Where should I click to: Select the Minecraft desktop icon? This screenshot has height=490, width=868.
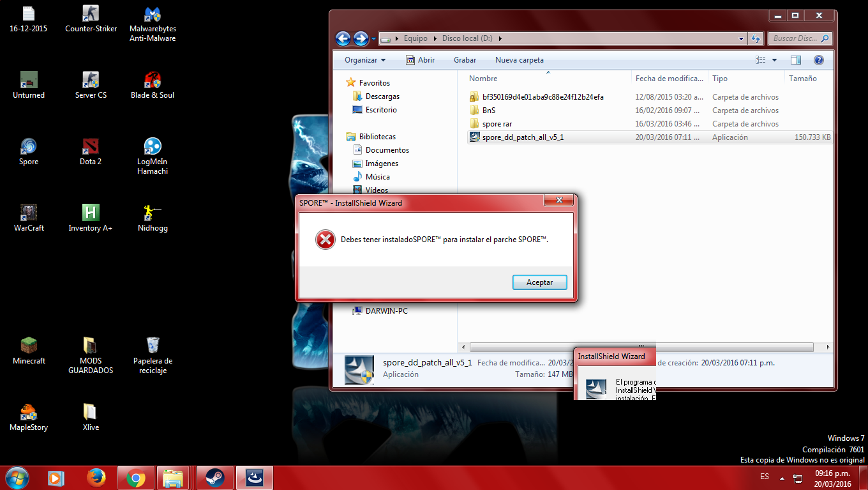click(x=29, y=351)
